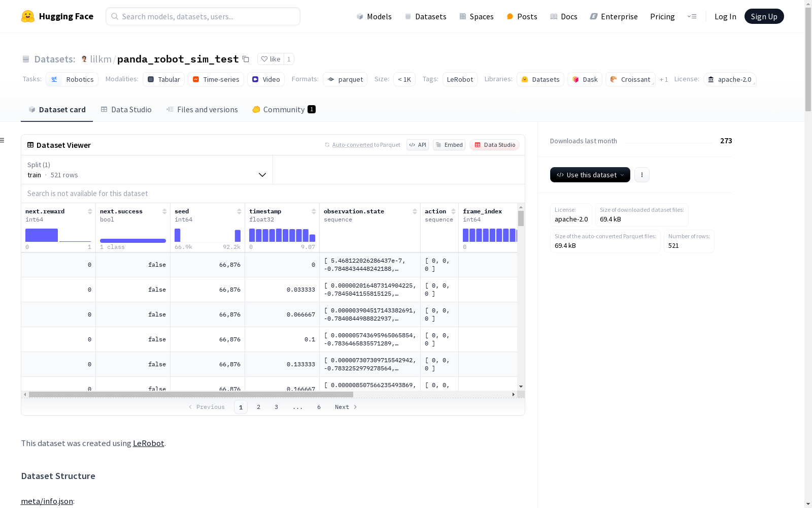Expand the +1 more libraries

click(x=664, y=79)
